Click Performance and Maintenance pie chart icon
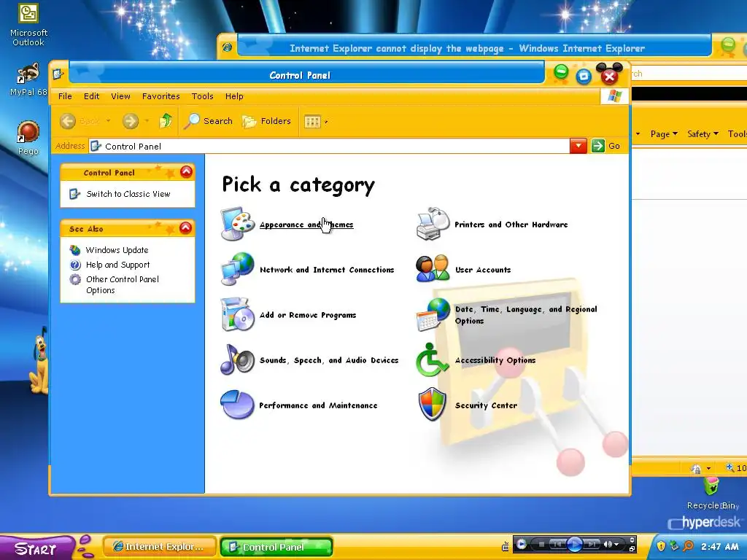The image size is (747, 560). (x=238, y=405)
